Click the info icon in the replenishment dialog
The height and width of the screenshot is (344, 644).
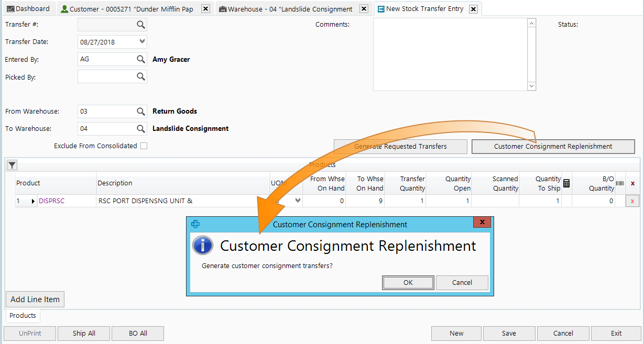coord(203,245)
